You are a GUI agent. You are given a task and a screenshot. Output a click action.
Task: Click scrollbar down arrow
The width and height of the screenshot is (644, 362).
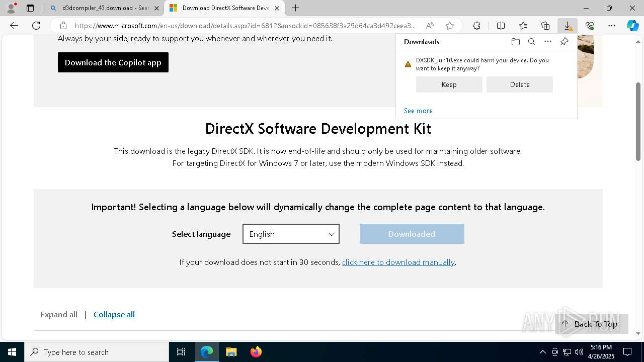[x=638, y=333]
